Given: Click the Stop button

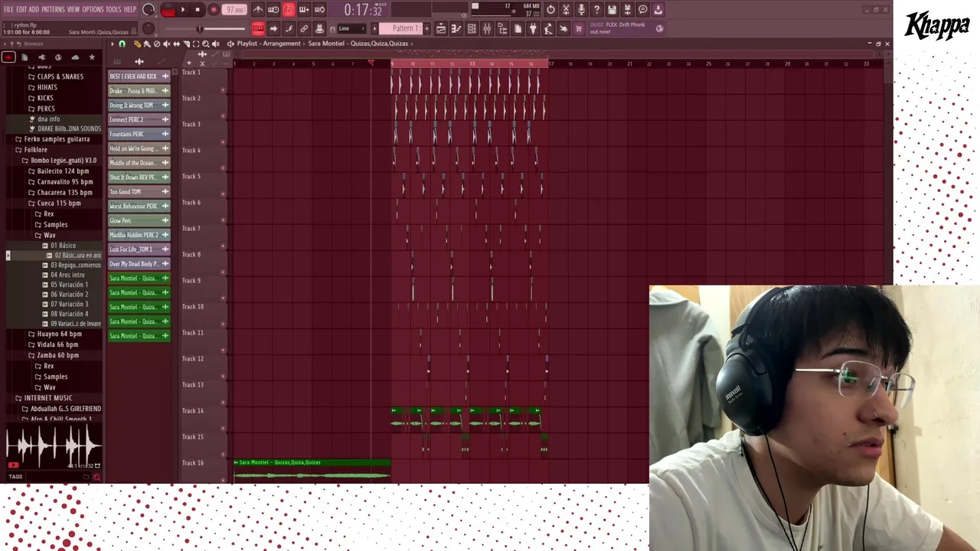Looking at the screenshot, I should 198,10.
